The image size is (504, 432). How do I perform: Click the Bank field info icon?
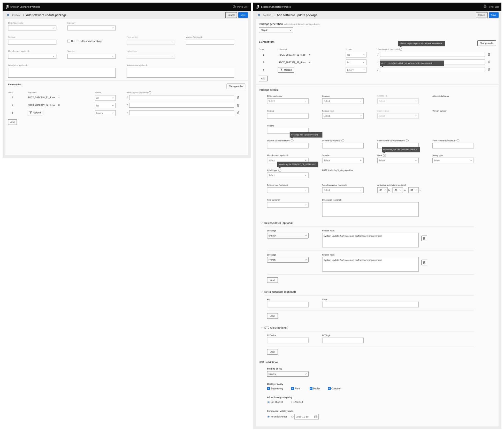384,155
